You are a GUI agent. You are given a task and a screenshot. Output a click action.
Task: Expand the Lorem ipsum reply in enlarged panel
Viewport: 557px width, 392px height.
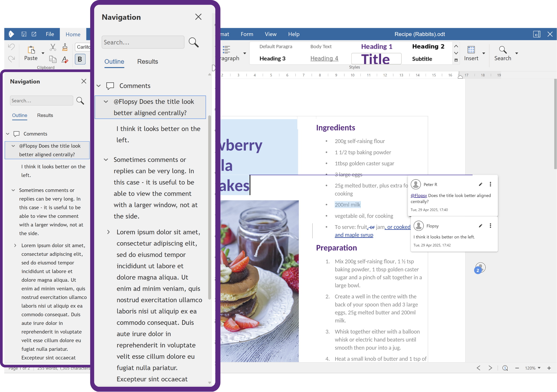108,232
